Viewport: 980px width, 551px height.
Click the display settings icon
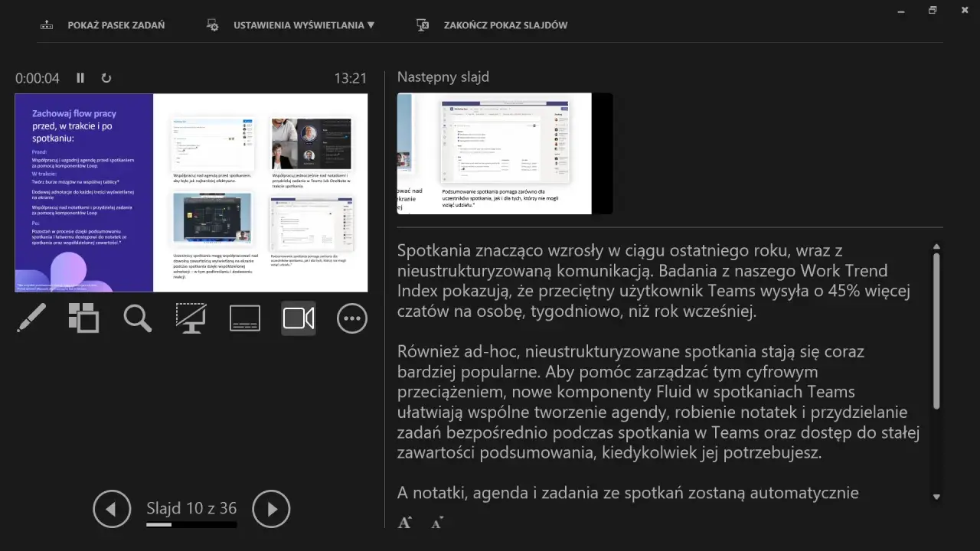pyautogui.click(x=213, y=25)
